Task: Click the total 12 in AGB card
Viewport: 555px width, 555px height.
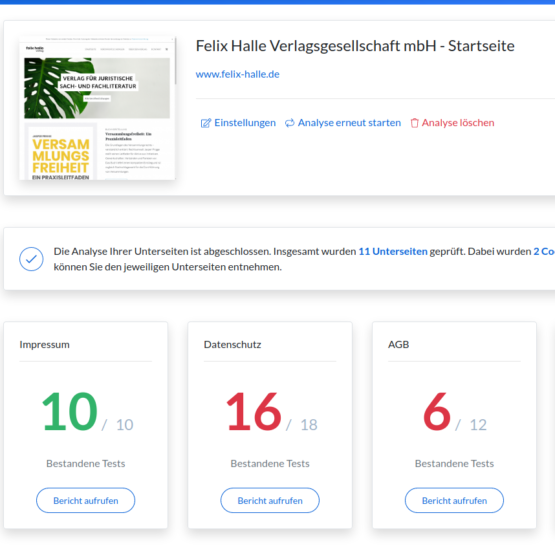Action: click(478, 425)
